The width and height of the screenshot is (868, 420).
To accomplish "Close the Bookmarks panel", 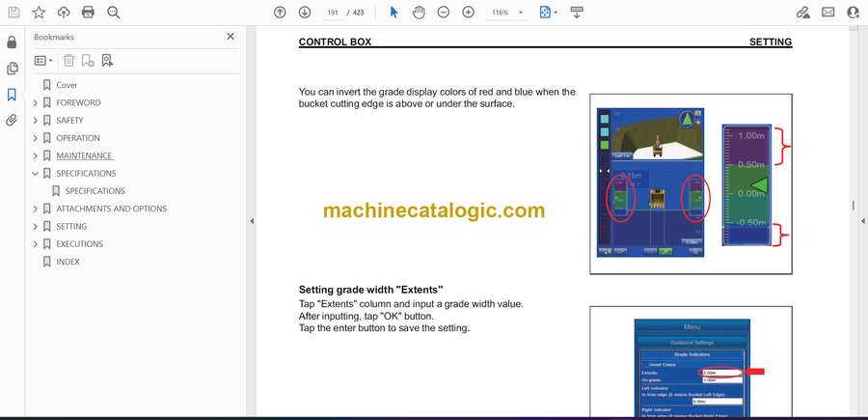I will (x=231, y=37).
